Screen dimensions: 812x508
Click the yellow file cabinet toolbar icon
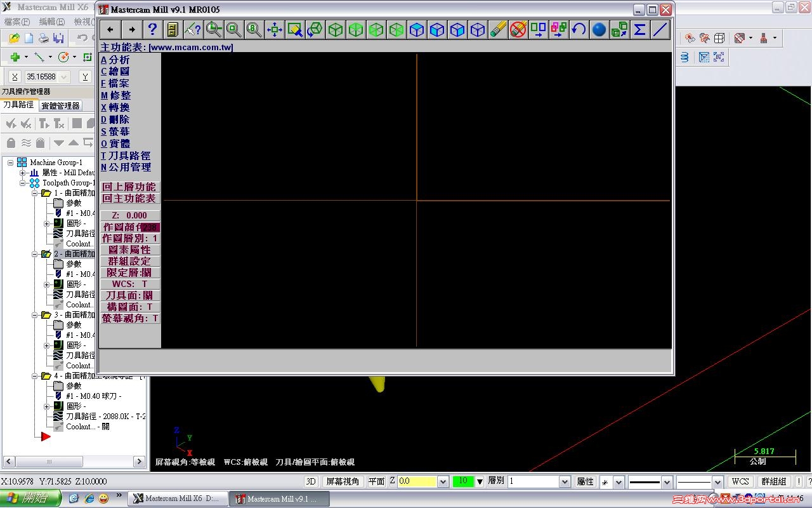172,30
